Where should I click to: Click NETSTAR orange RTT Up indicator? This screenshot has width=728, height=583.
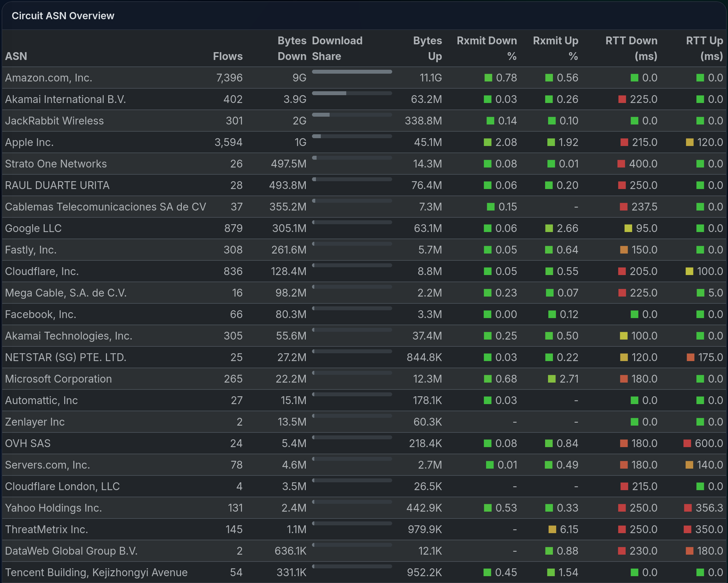coord(690,357)
